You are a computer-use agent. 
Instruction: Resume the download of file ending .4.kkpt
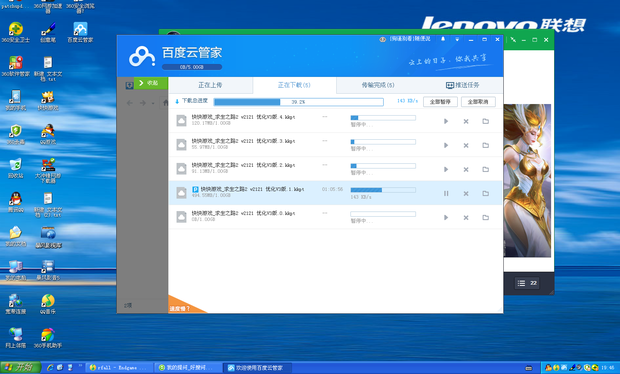(x=446, y=121)
